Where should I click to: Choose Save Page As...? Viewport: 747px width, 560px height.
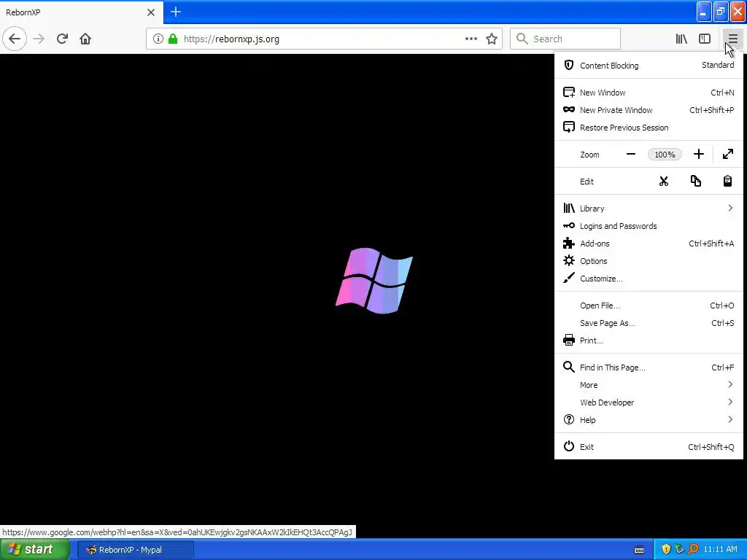click(649, 323)
